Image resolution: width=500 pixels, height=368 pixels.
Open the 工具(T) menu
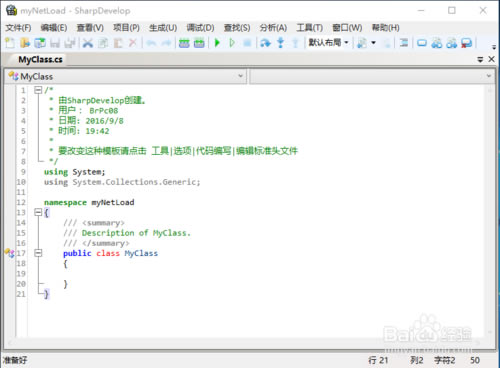(x=310, y=27)
